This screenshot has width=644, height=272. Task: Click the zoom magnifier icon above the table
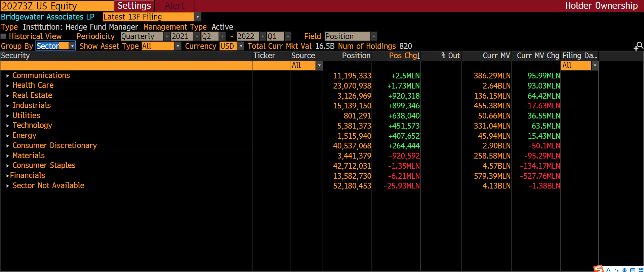click(638, 46)
